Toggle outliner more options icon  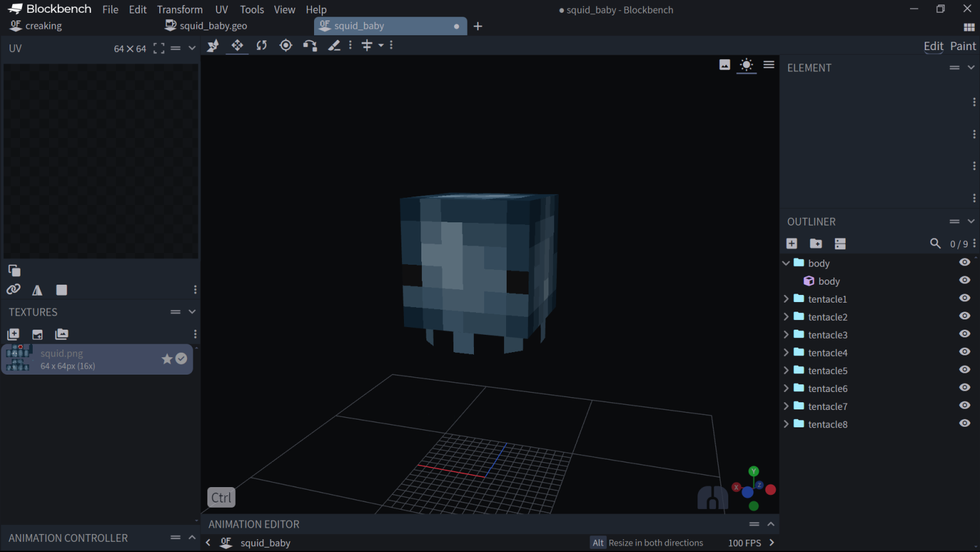(840, 244)
